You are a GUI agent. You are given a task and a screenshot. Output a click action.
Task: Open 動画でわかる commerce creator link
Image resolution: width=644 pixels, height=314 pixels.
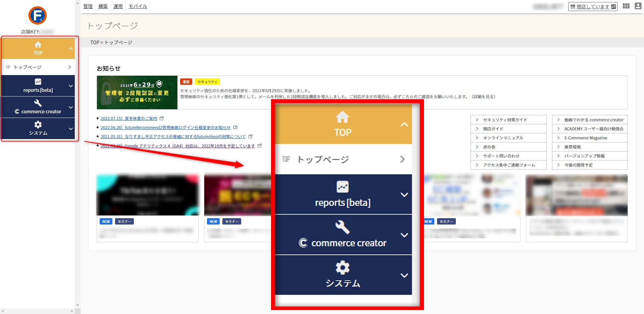[590, 120]
